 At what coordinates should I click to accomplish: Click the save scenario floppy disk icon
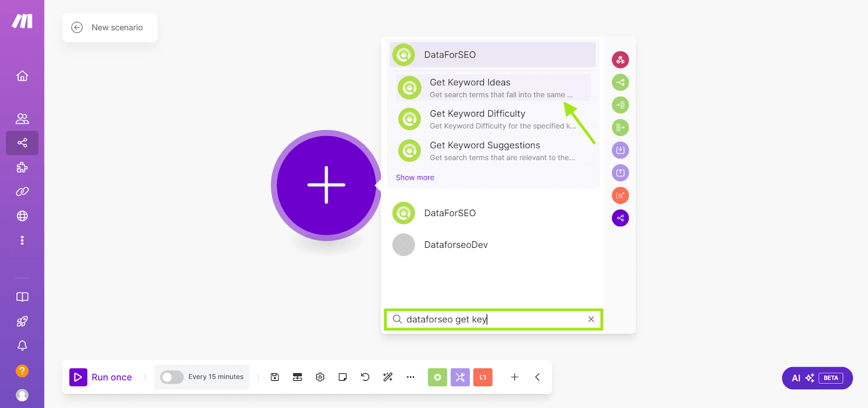click(x=275, y=377)
